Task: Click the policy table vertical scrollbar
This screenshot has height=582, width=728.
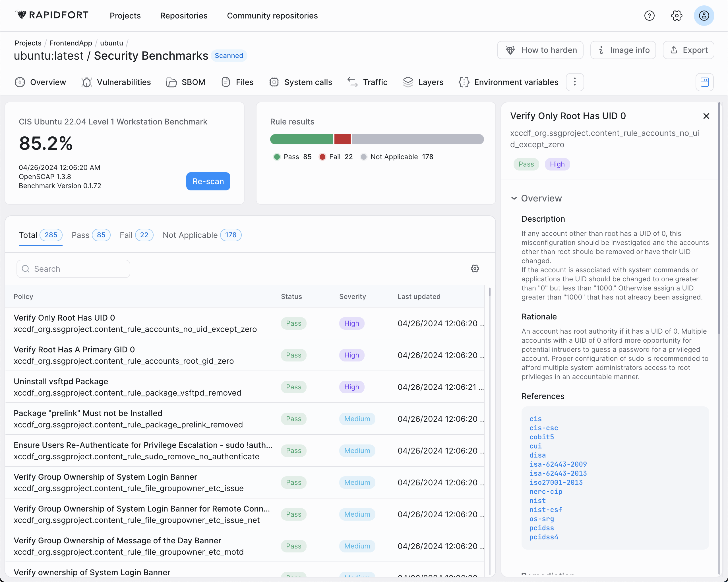Action: pos(490,292)
